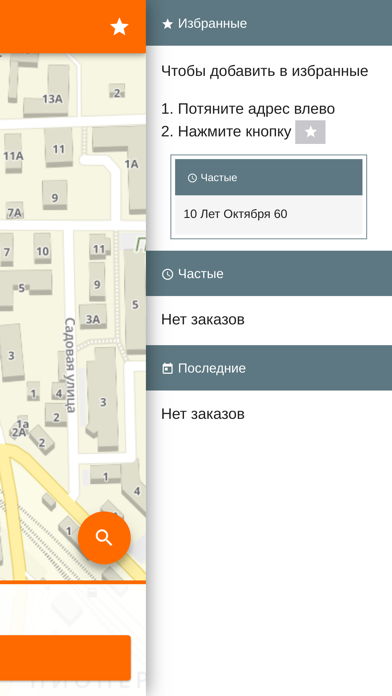
Task: Click building 7А on the map
Action: (14, 213)
